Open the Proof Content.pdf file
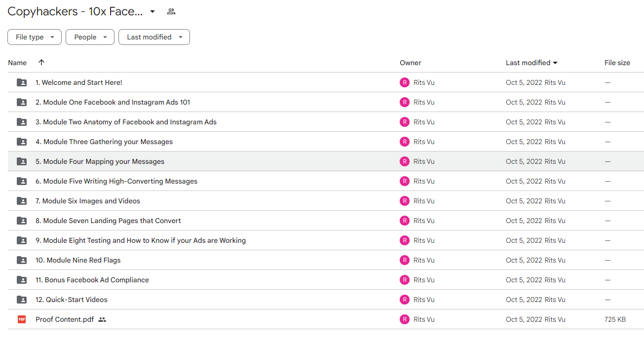This screenshot has height=344, width=644. click(x=65, y=319)
